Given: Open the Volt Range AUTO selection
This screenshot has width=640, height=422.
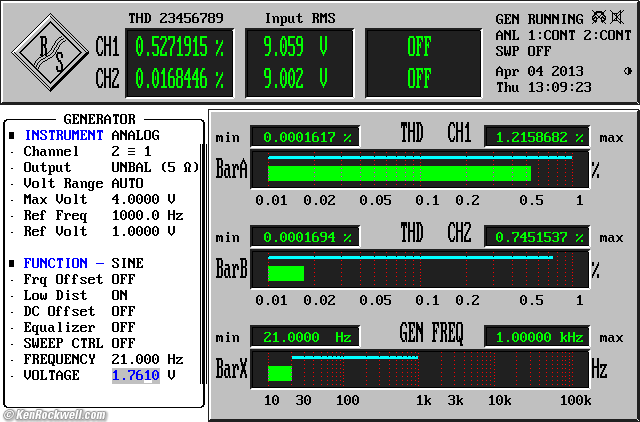Looking at the screenshot, I should point(127,183).
